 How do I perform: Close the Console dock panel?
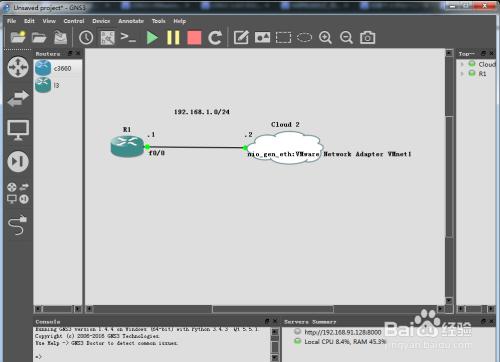(x=275, y=321)
